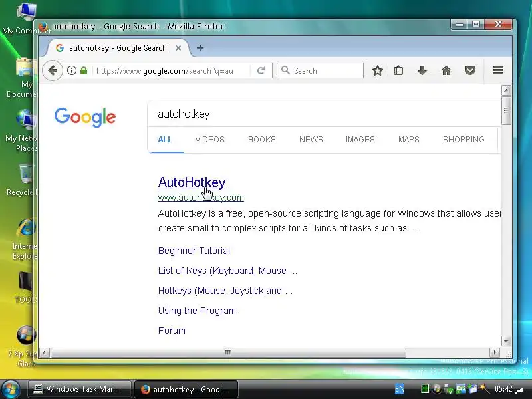Switch to Windows Task Manager taskbar button

click(79, 389)
